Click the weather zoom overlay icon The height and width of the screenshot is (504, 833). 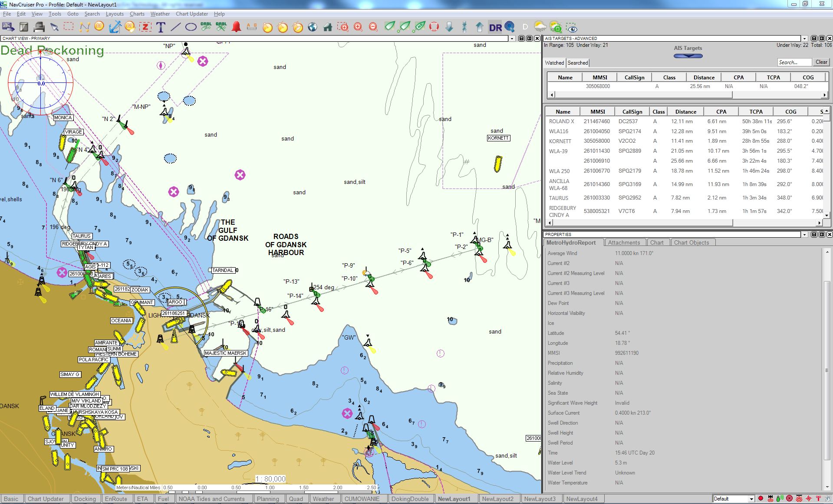(556, 27)
